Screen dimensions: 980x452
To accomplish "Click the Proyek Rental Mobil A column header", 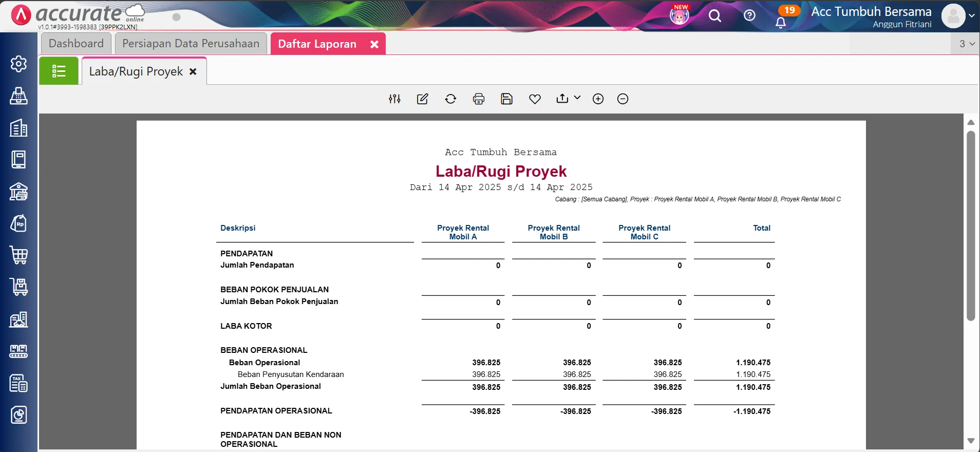I will pyautogui.click(x=463, y=232).
